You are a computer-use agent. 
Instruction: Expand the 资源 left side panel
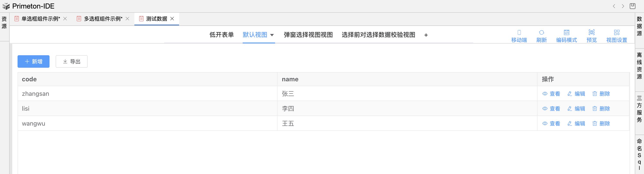point(4,23)
